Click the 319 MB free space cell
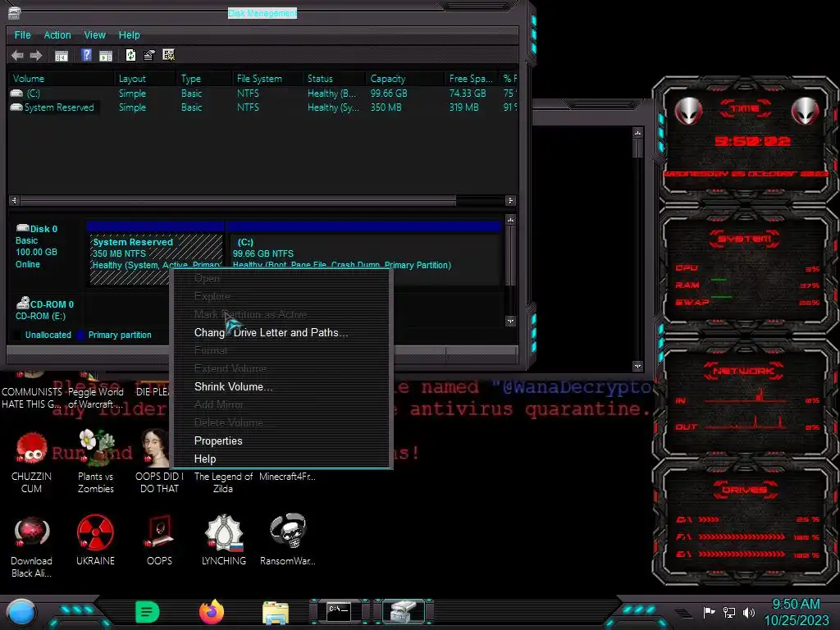The width and height of the screenshot is (840, 630). click(x=464, y=107)
